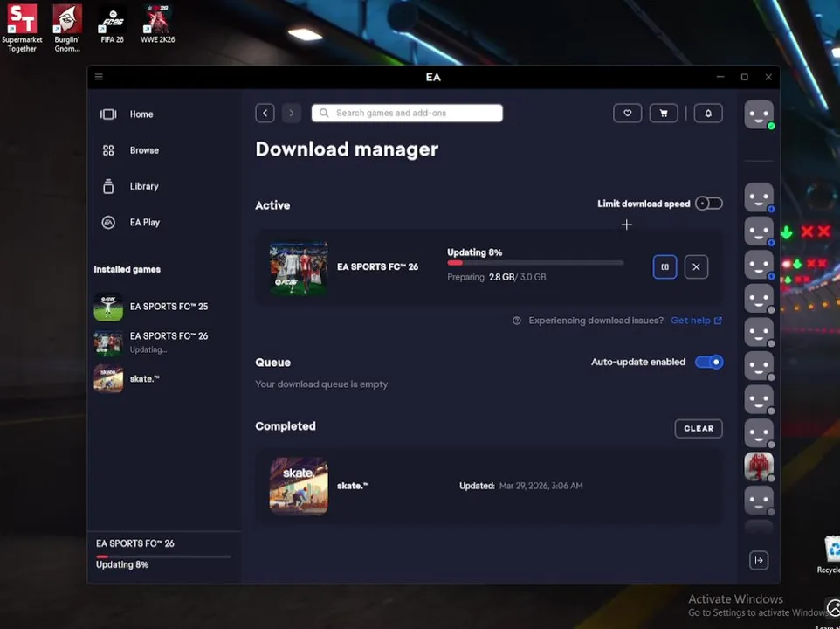
Task: Click the Updated Mar 29, 2026 timestamp
Action: [521, 486]
